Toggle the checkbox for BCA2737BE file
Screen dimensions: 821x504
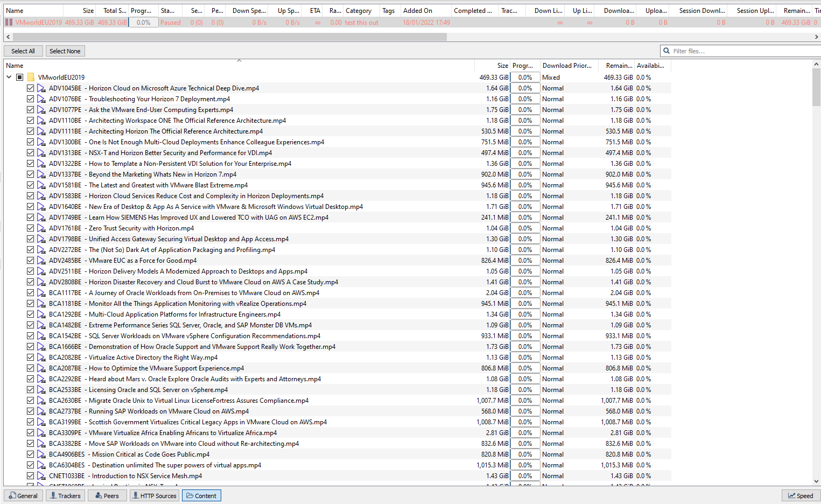tap(30, 411)
